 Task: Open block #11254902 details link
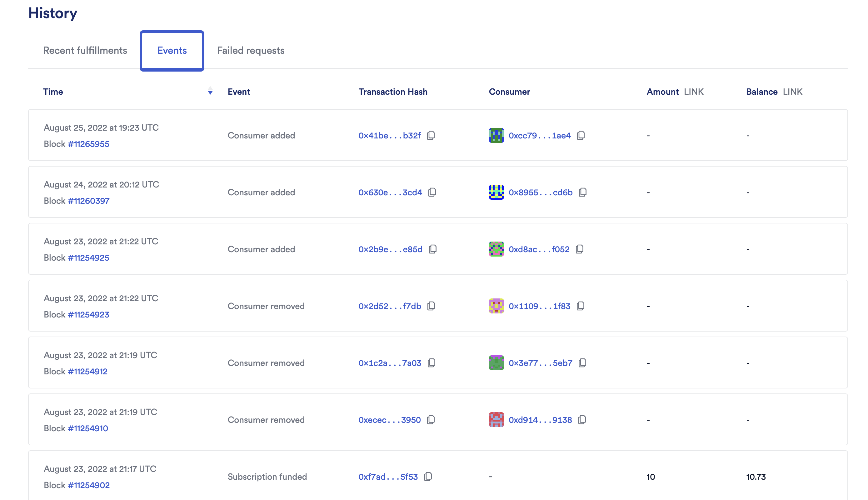click(89, 485)
